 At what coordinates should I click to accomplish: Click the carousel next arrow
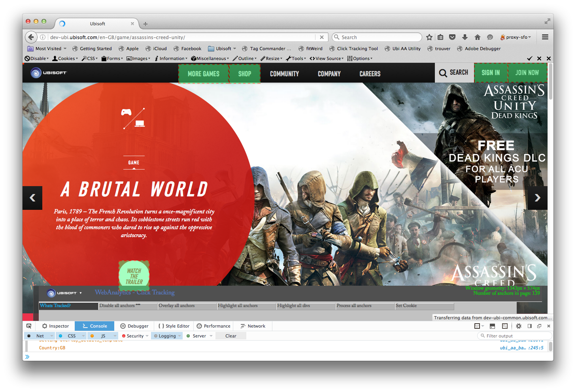[x=537, y=198]
